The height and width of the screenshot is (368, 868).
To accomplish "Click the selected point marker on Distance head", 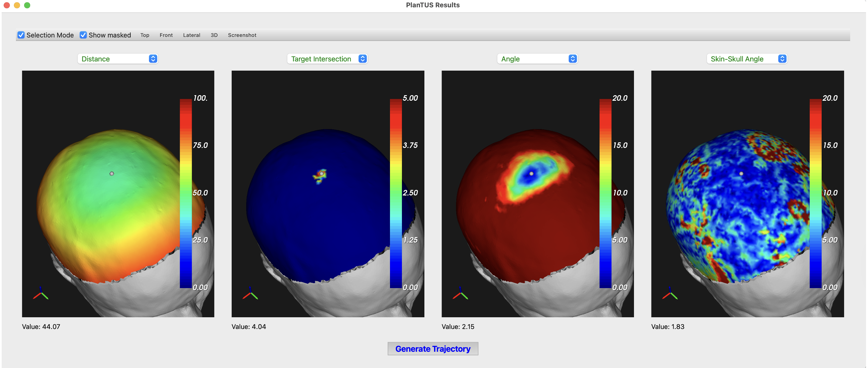I will click(112, 174).
